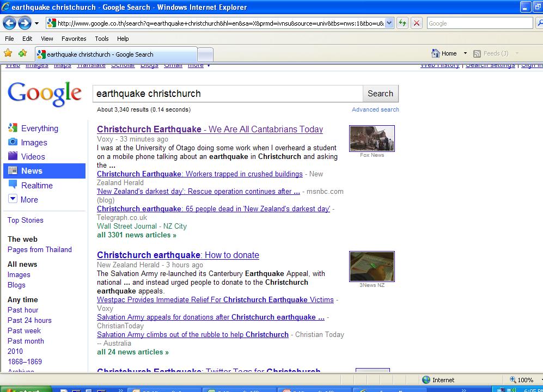Open the Home button dropdown arrow
The width and height of the screenshot is (543, 392).
[x=465, y=53]
